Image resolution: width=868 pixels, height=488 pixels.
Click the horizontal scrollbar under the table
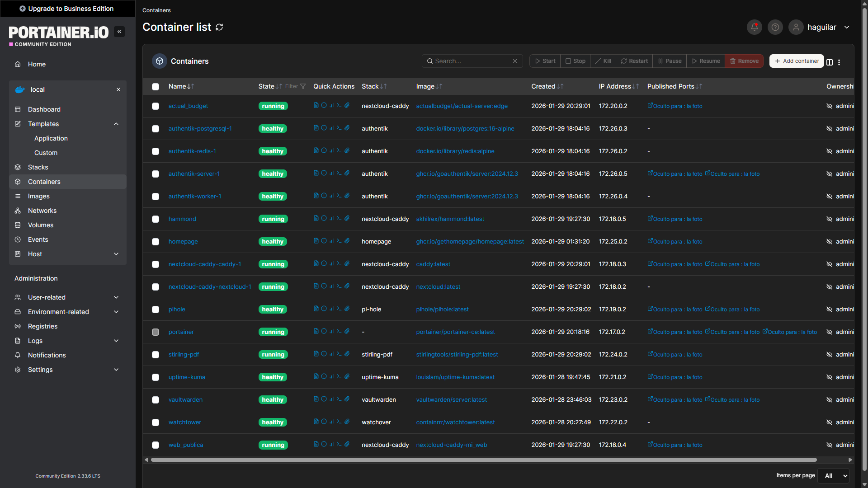(484, 460)
